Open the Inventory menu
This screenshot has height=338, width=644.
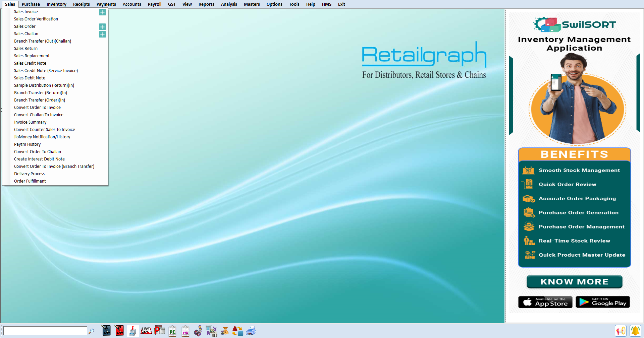[x=56, y=4]
